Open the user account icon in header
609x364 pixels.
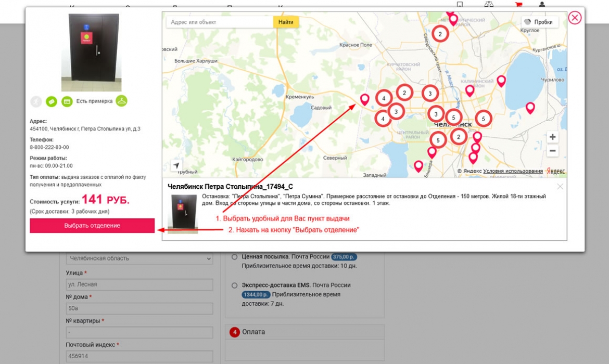coord(542,4)
